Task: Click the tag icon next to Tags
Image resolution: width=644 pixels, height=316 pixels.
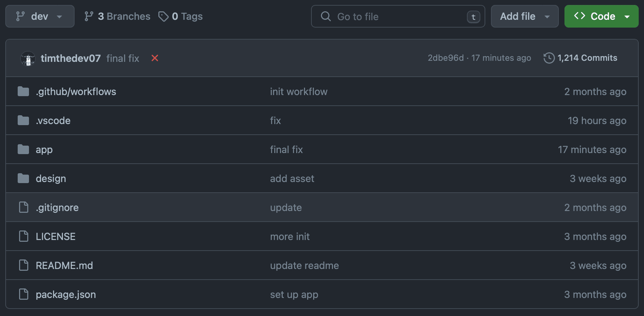Action: click(x=163, y=16)
